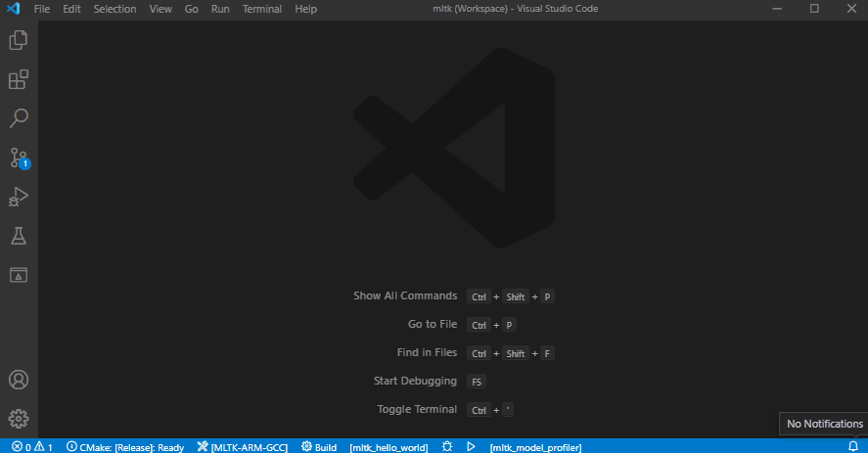Viewport: 868px width, 453px height.
Task: Change the mltk_hello_world build target
Action: [x=388, y=446]
